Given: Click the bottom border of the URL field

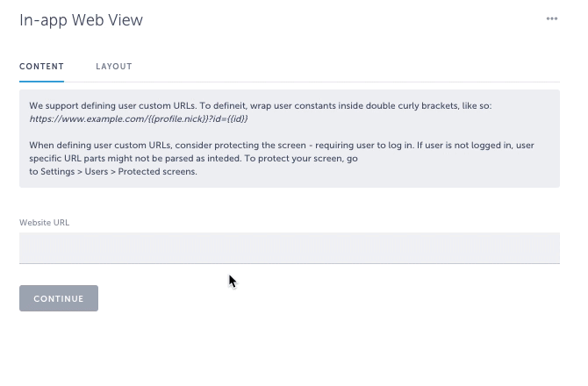Looking at the screenshot, I should tap(290, 263).
